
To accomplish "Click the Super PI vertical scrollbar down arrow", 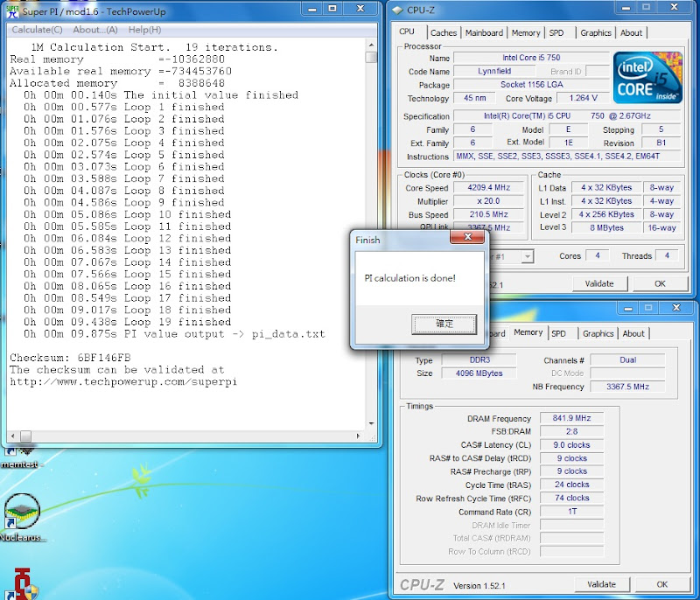I will (371, 423).
